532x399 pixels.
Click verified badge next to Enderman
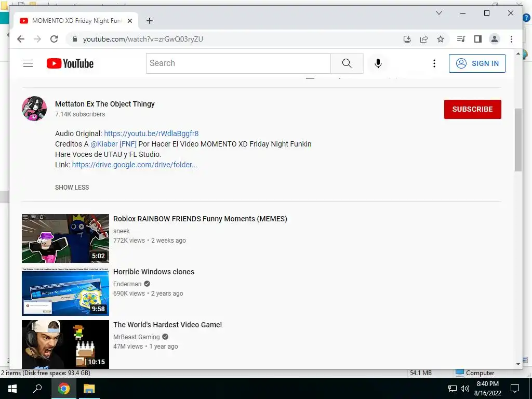[147, 284]
